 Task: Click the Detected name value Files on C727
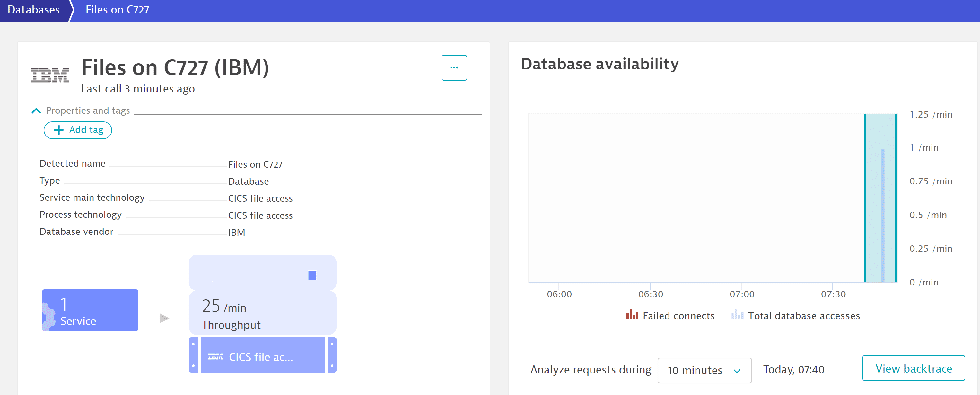255,164
